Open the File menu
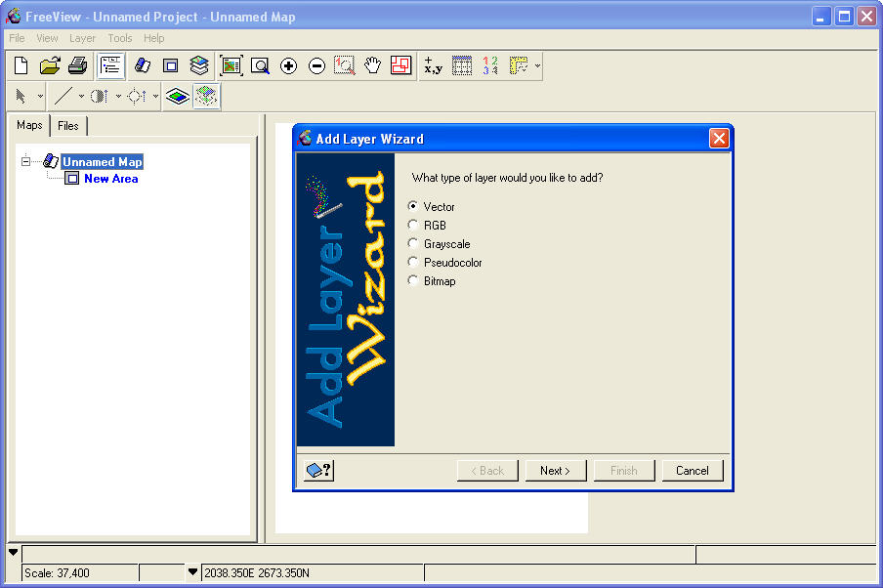Screen dimensions: 883x588 point(17,38)
